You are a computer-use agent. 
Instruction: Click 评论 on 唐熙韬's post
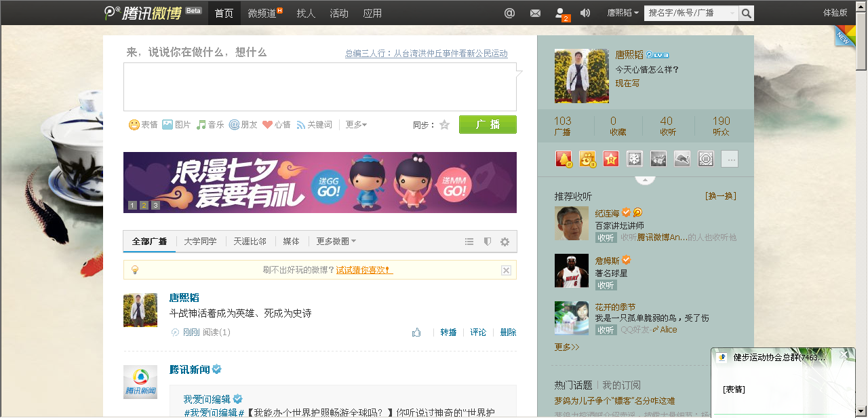tap(478, 332)
